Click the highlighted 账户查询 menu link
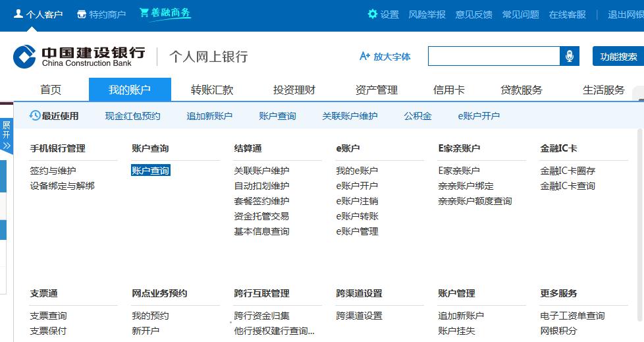Screen dimensions: 644x342 pos(150,170)
